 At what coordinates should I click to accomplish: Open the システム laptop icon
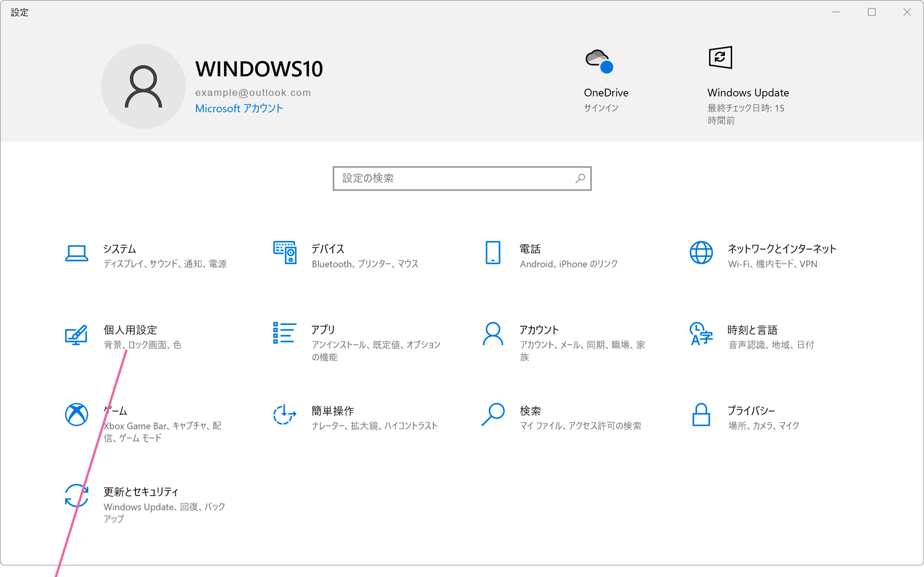[x=76, y=253]
